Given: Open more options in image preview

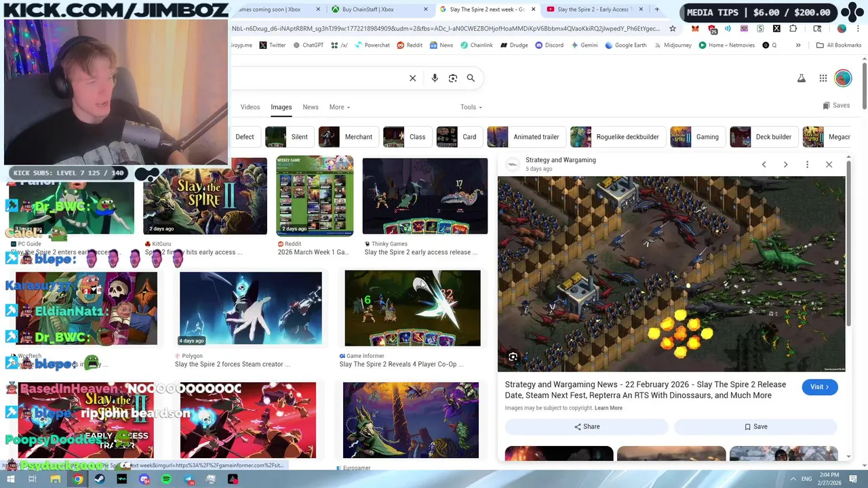Looking at the screenshot, I should [x=808, y=165].
